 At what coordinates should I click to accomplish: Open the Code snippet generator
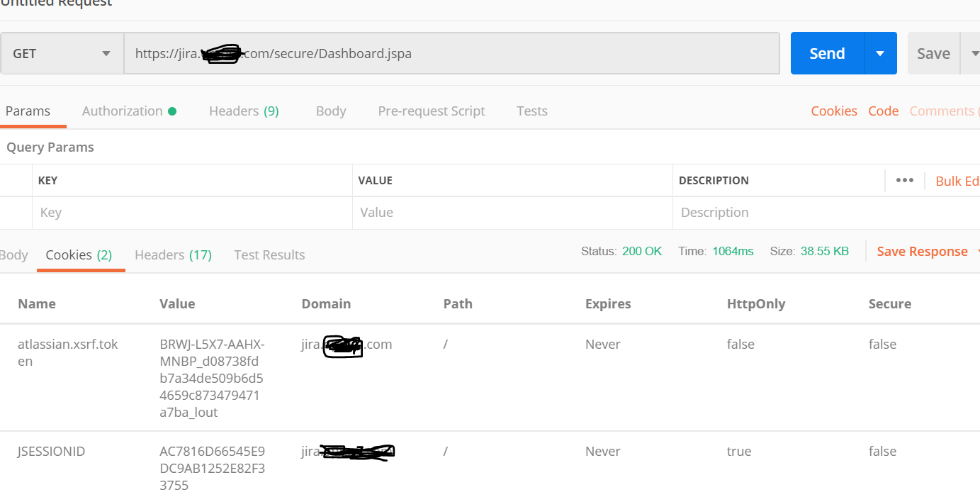point(883,111)
